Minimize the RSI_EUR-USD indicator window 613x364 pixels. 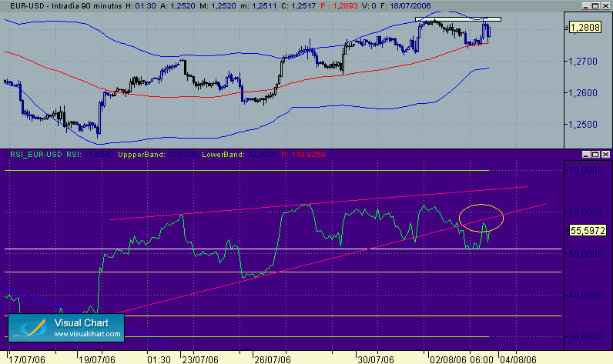(x=585, y=155)
